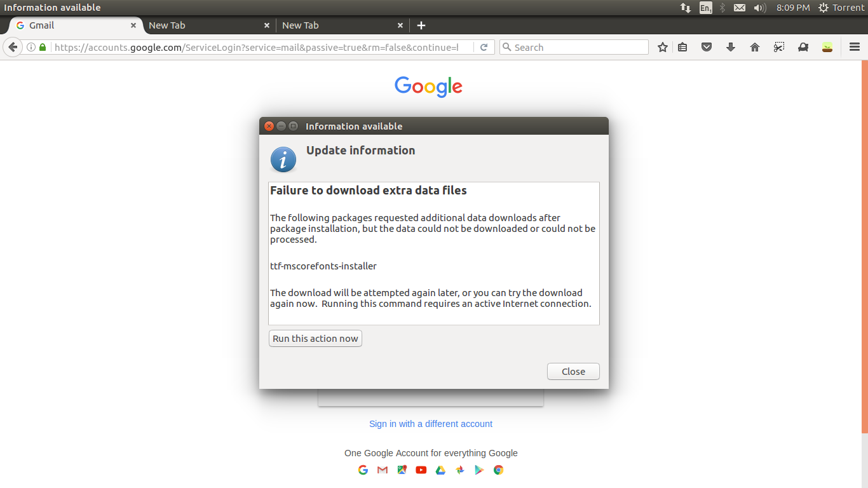Open the green plant extension icon
Image resolution: width=868 pixels, height=488 pixels.
pos(827,47)
